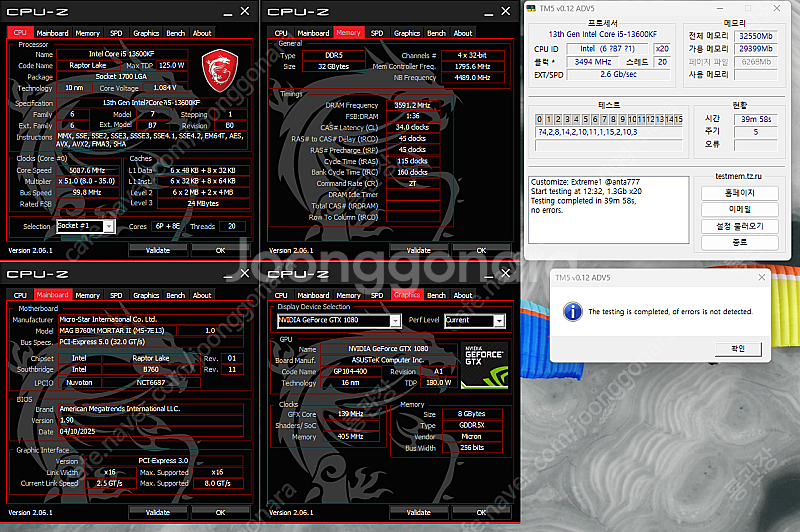Click the Max TDP 125.0 W field

(x=172, y=65)
